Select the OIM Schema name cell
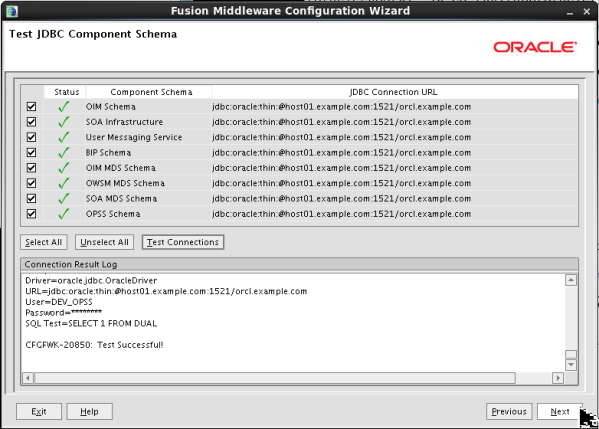The height and width of the screenshot is (429, 599). (x=148, y=107)
